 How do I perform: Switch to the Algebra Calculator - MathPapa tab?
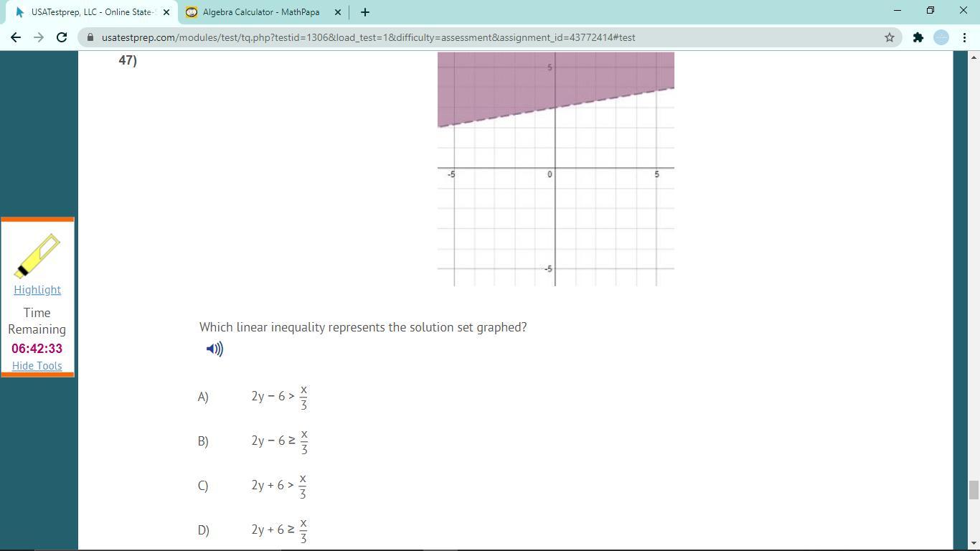[x=260, y=12]
